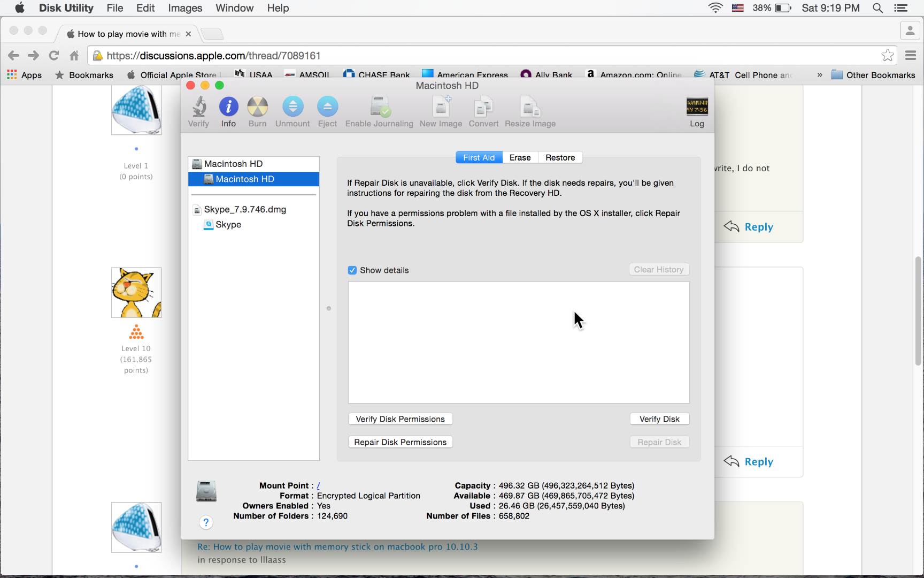This screenshot has width=924, height=578.
Task: Click the Burn icon
Action: (x=257, y=110)
